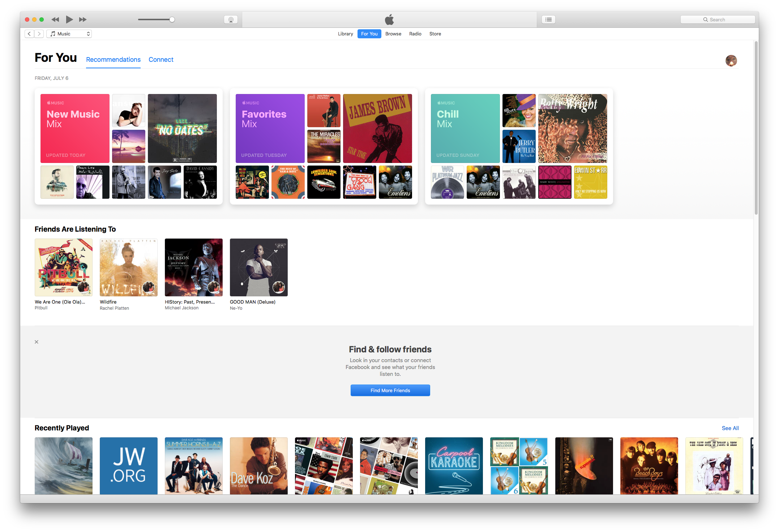Viewport: 779px width, 532px height.
Task: Click the Find More Friends button
Action: click(390, 390)
